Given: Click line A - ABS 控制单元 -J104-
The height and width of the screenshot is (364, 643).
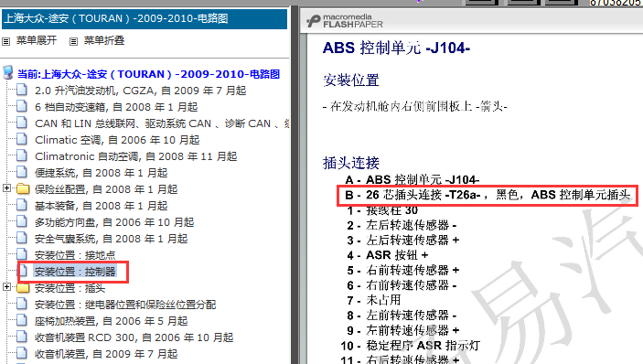Looking at the screenshot, I should pos(413,179).
